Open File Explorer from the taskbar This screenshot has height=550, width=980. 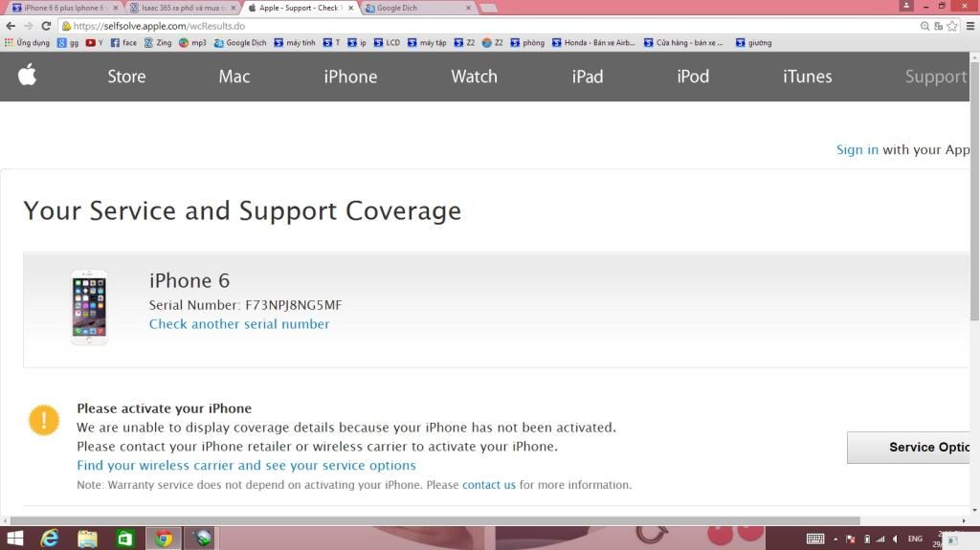click(x=87, y=539)
